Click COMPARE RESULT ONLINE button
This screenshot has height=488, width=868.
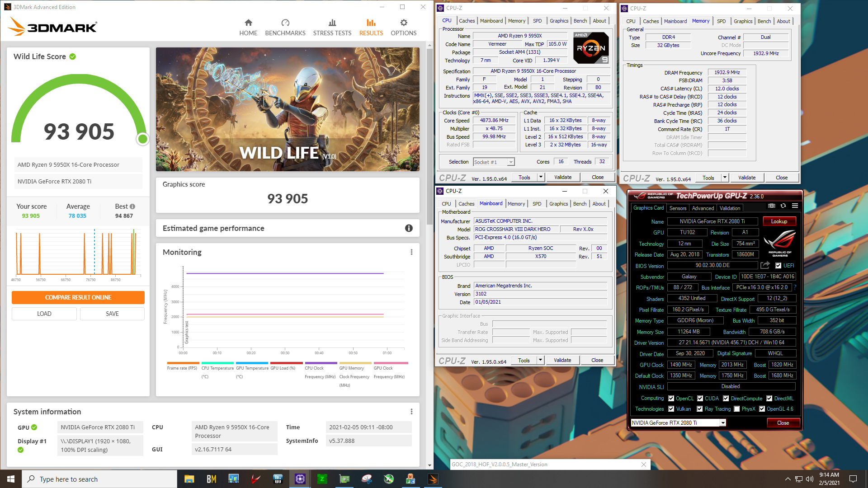[78, 297]
